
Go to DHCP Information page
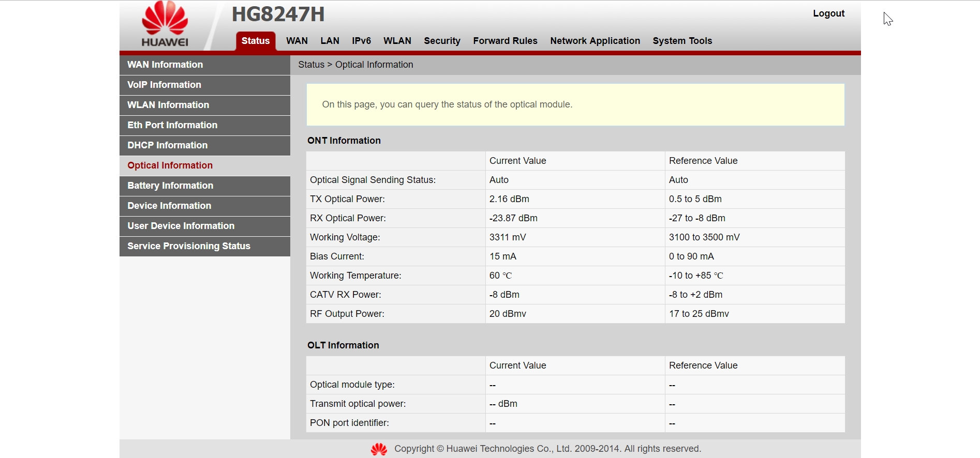(x=205, y=145)
